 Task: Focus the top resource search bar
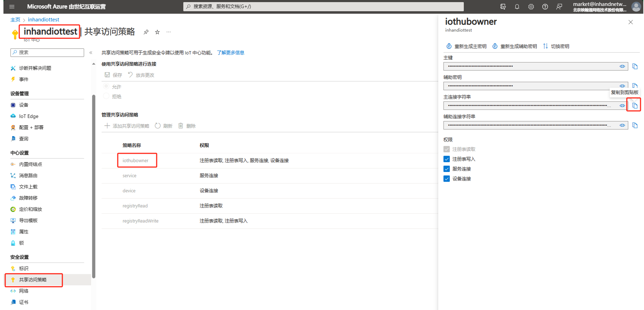click(x=323, y=7)
